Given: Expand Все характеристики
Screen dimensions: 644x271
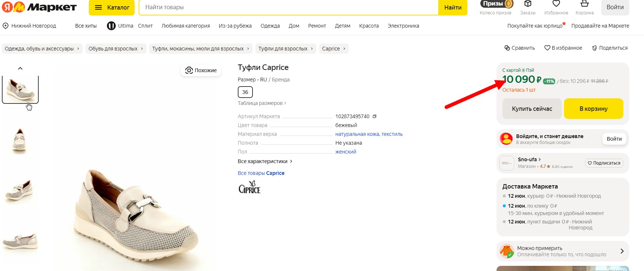Looking at the screenshot, I should coord(265,161).
